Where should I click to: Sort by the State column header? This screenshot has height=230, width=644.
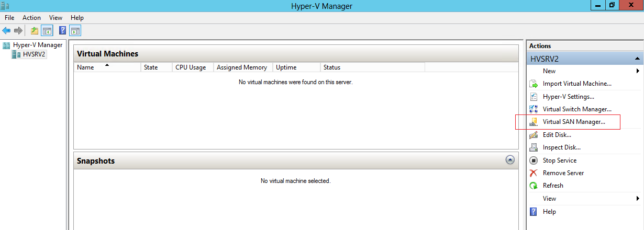(x=157, y=67)
